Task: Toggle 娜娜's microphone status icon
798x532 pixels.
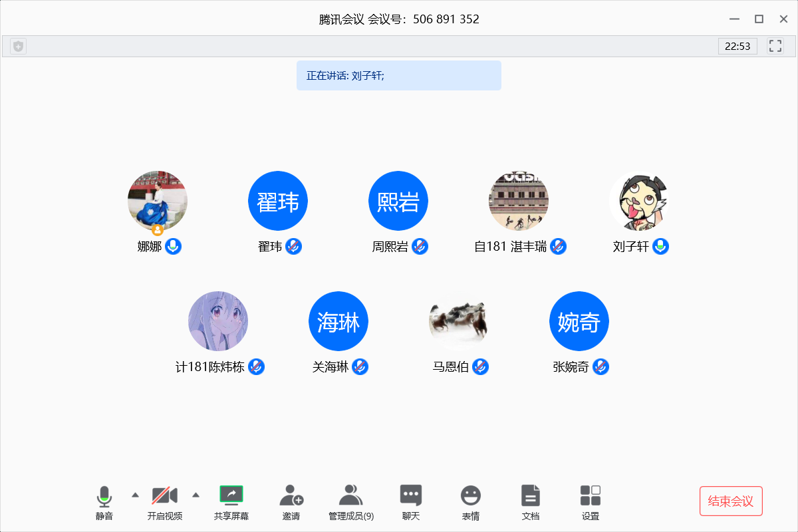Action: [173, 247]
